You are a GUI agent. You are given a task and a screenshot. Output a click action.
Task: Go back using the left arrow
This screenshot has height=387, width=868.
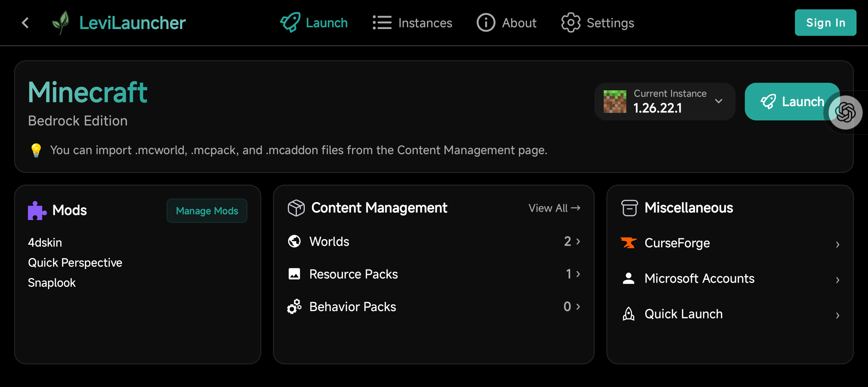(x=25, y=23)
